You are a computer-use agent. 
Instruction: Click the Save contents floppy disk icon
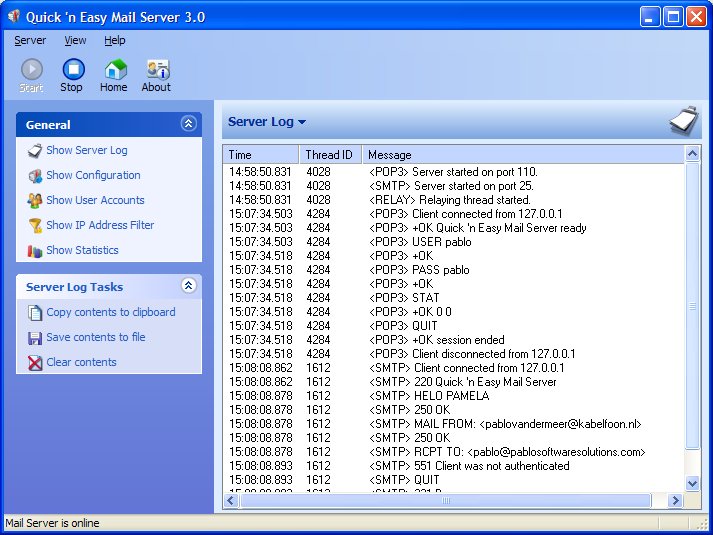35,338
